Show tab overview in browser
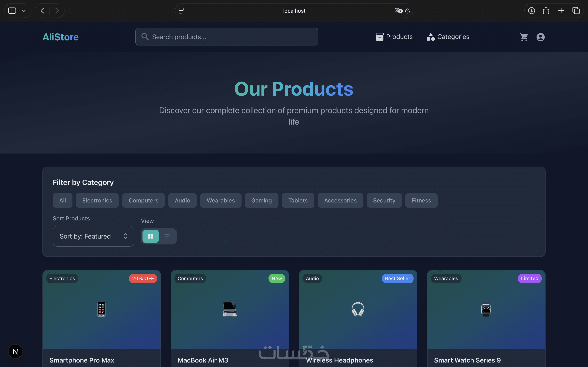Screen dimensions: 588x367 pyautogui.click(x=576, y=11)
